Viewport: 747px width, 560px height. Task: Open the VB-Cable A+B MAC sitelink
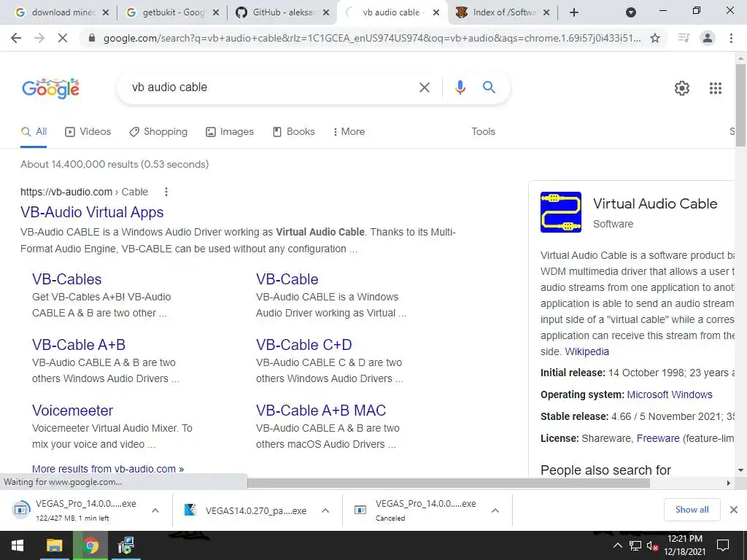(321, 411)
